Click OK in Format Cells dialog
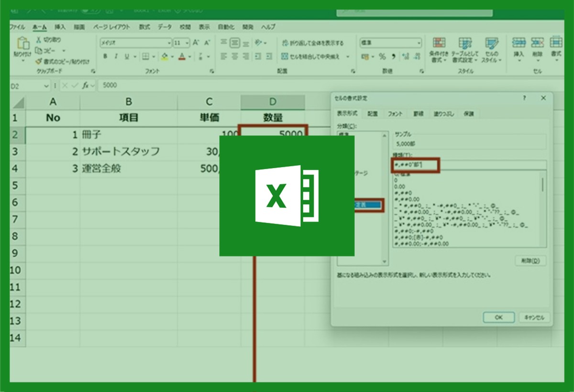 [498, 317]
